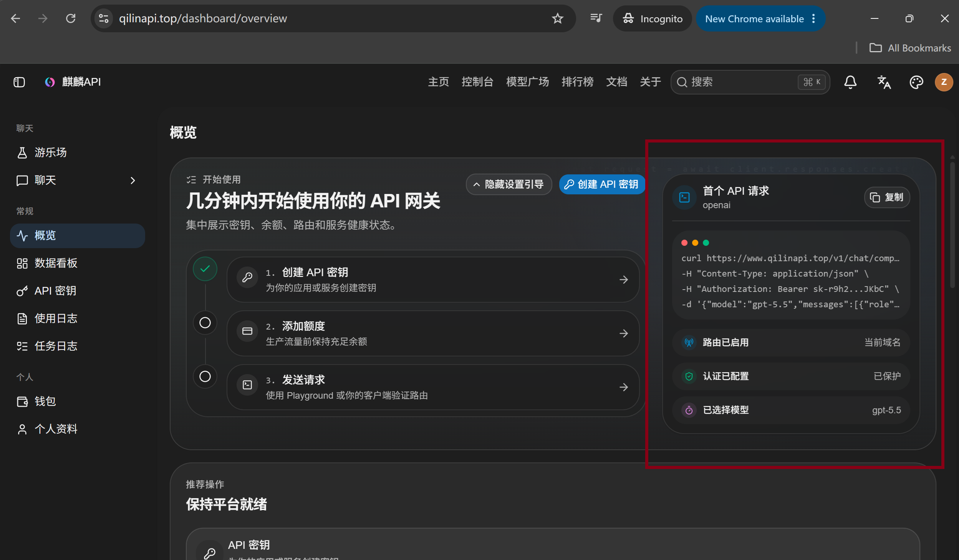Collapse sidebar with panel toggle icon
959x560 pixels.
click(19, 82)
